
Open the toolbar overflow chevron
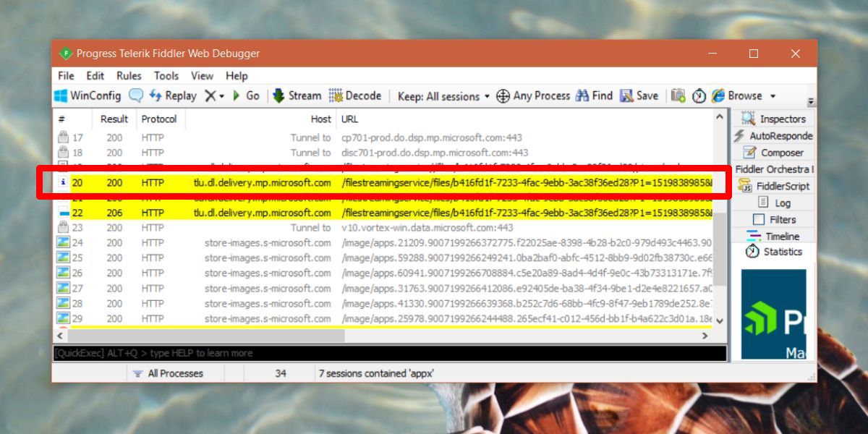click(811, 102)
